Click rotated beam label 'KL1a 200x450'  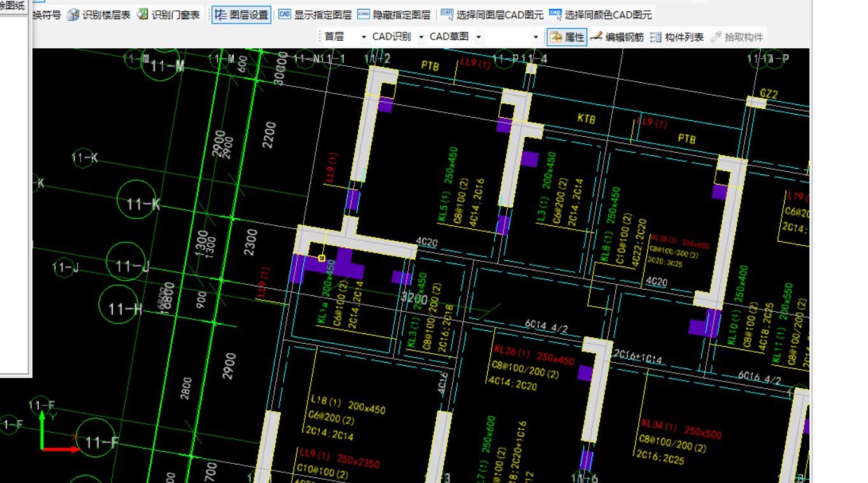click(x=326, y=293)
